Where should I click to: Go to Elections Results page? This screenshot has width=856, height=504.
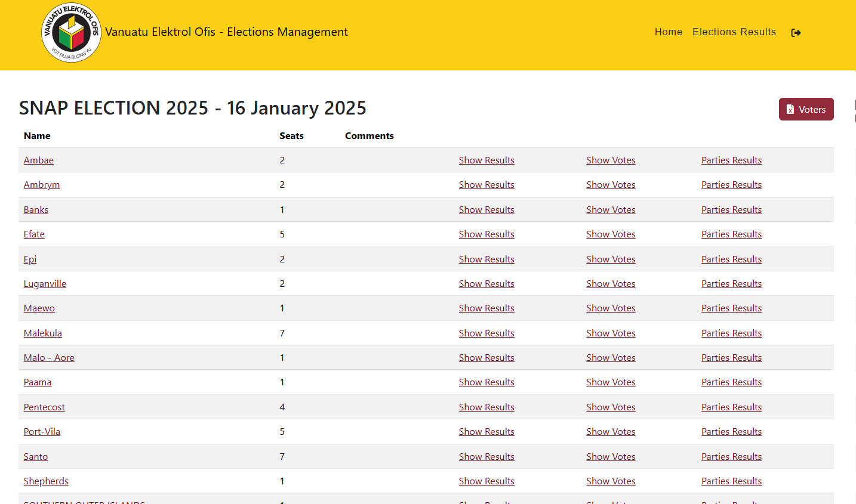[734, 32]
